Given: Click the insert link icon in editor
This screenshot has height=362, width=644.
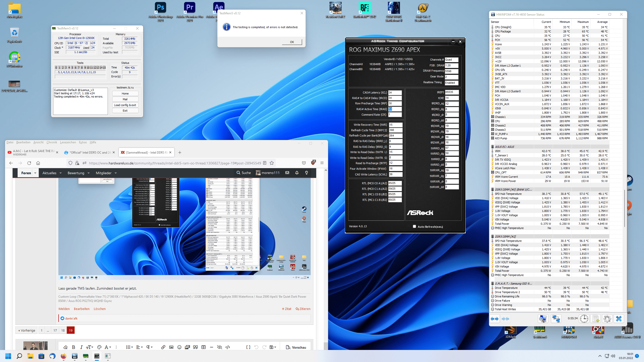Looking at the screenshot, I should 163,347.
